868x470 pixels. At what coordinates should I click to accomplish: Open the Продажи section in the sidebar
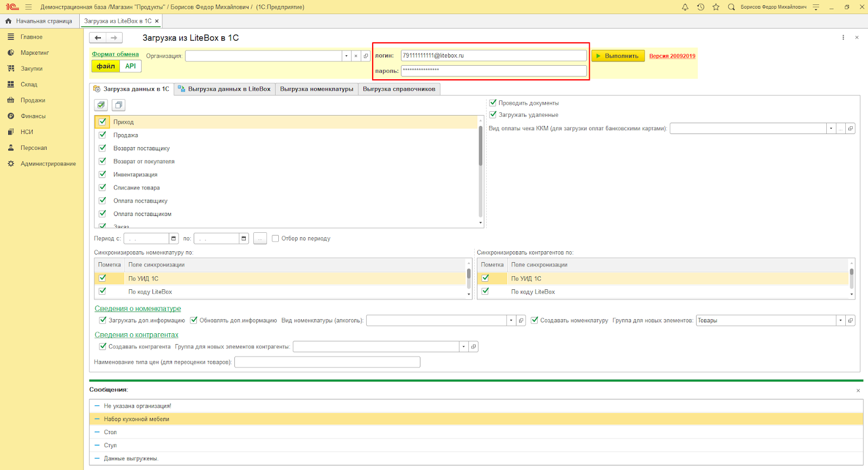click(33, 100)
